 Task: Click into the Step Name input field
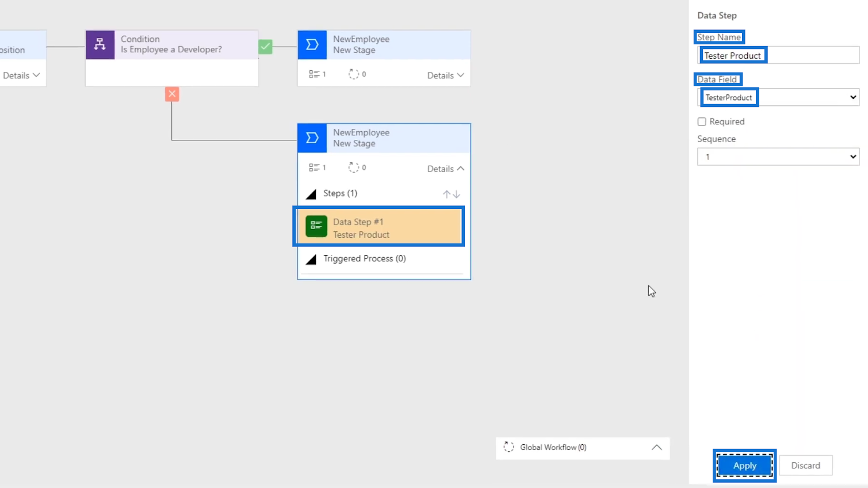pyautogui.click(x=778, y=55)
